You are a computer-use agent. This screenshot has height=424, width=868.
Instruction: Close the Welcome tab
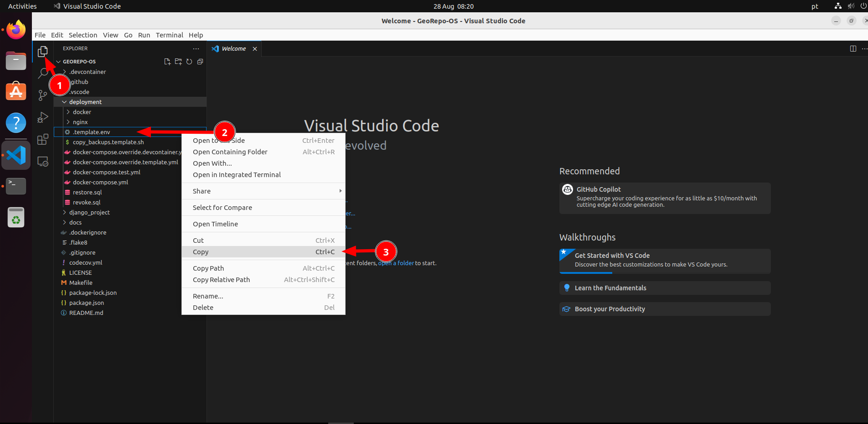pyautogui.click(x=255, y=49)
